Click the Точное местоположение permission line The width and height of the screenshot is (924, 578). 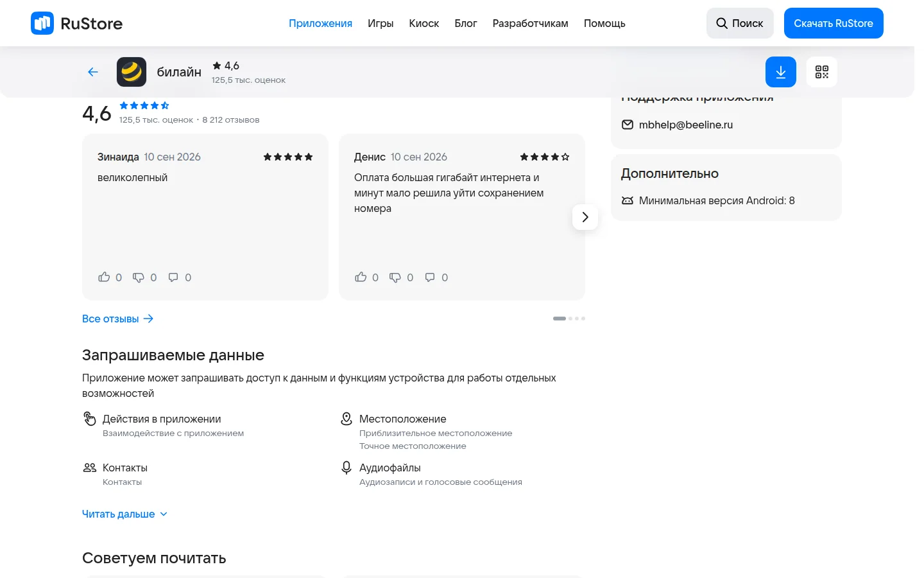(413, 446)
